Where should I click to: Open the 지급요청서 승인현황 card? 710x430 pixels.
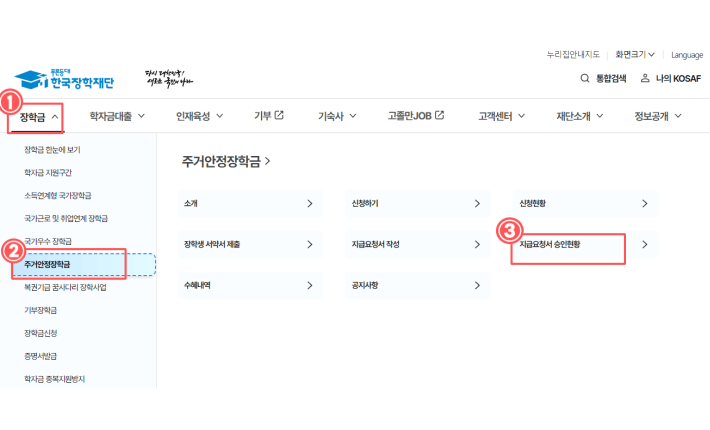click(x=585, y=244)
